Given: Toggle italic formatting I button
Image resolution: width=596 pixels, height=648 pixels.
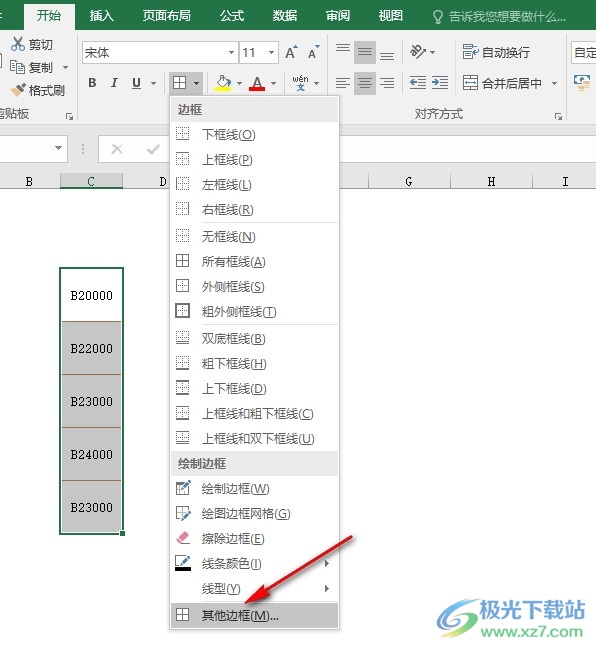Looking at the screenshot, I should click(x=114, y=83).
